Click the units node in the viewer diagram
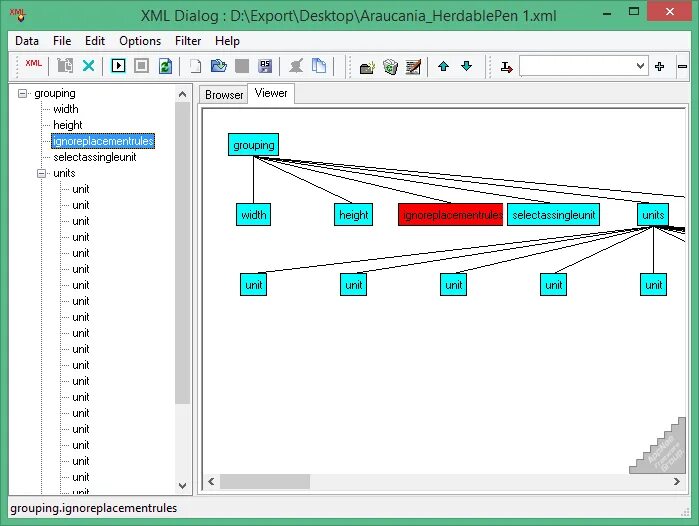The height and width of the screenshot is (526, 699). (x=653, y=215)
